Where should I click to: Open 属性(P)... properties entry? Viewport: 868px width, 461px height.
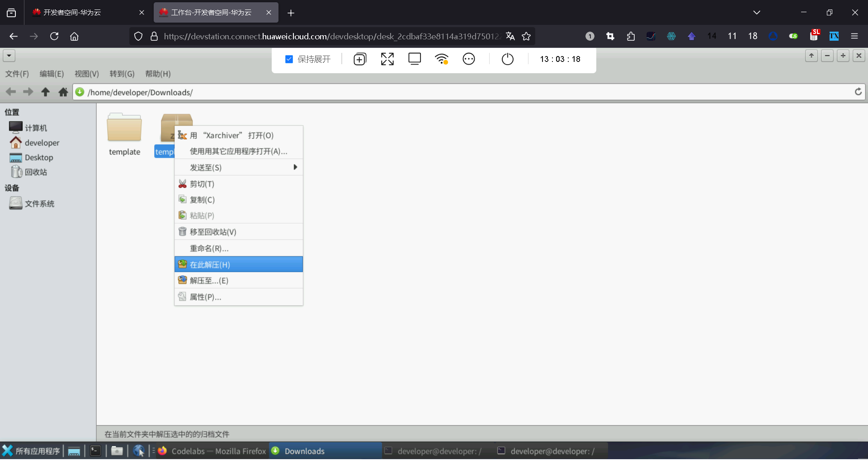click(239, 296)
